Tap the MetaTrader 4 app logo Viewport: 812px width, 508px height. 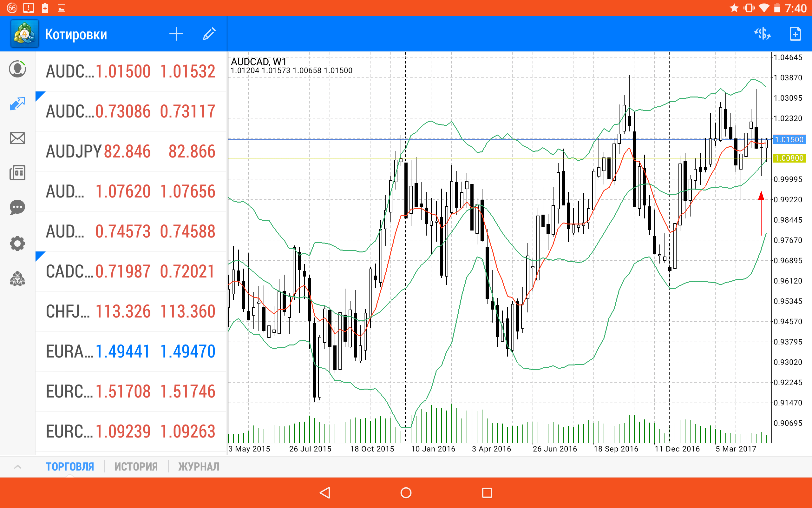pos(24,34)
